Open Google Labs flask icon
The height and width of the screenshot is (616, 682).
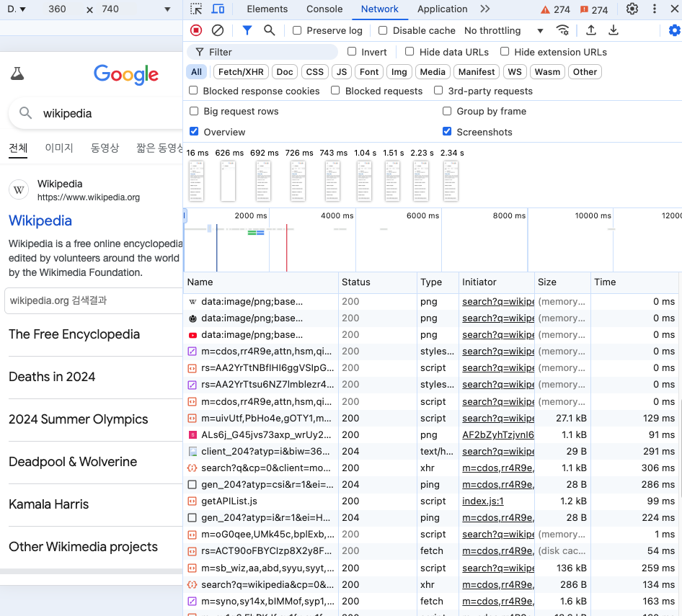tap(17, 73)
